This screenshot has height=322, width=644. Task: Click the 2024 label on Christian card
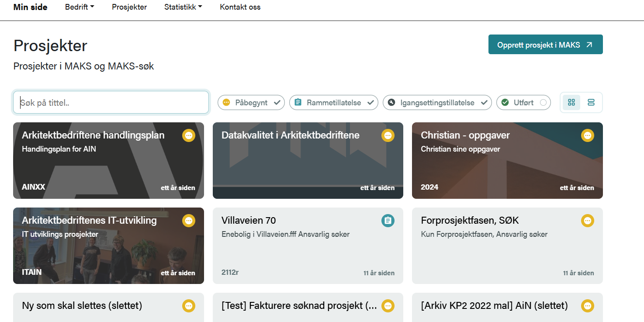click(429, 187)
